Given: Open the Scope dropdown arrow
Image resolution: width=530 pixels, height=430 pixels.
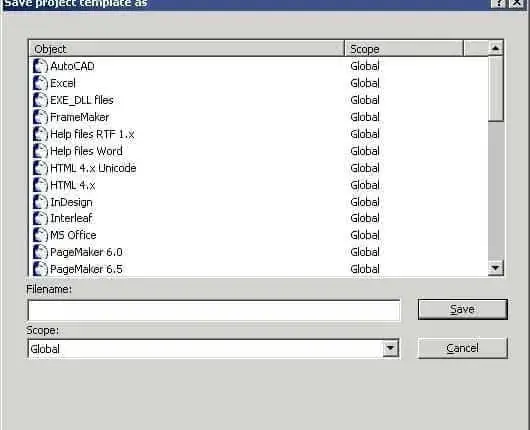Looking at the screenshot, I should (390, 348).
